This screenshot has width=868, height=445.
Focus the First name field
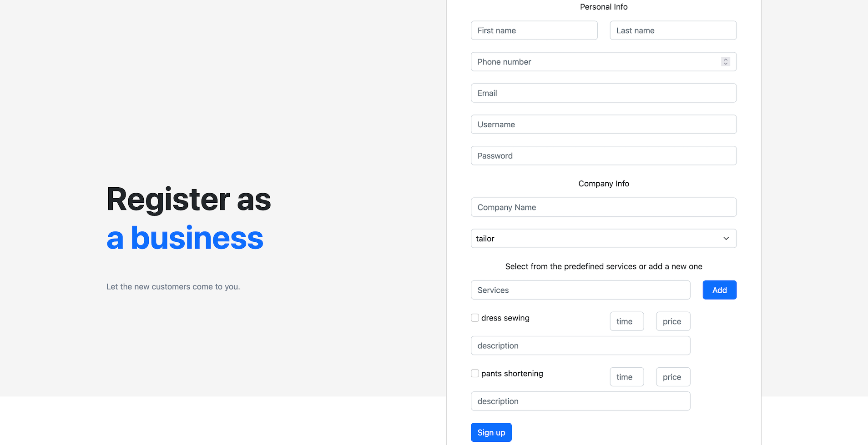(534, 30)
